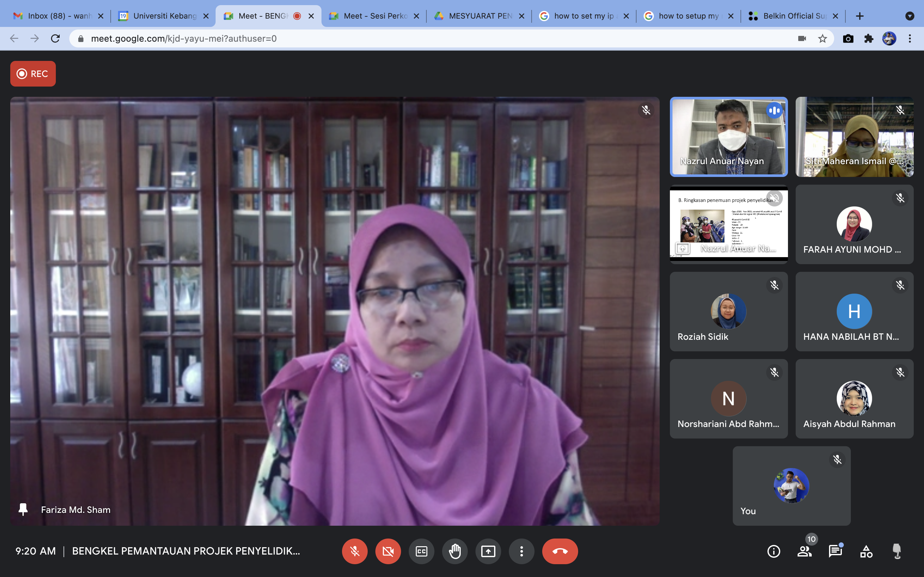
Task: Open the chat with everyone panel
Action: pyautogui.click(x=835, y=551)
